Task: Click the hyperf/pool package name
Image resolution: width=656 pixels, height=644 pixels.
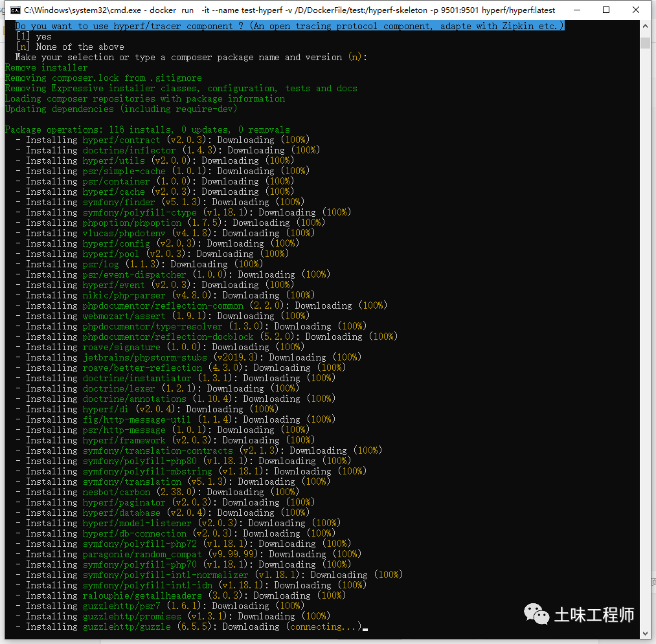Action: [111, 254]
